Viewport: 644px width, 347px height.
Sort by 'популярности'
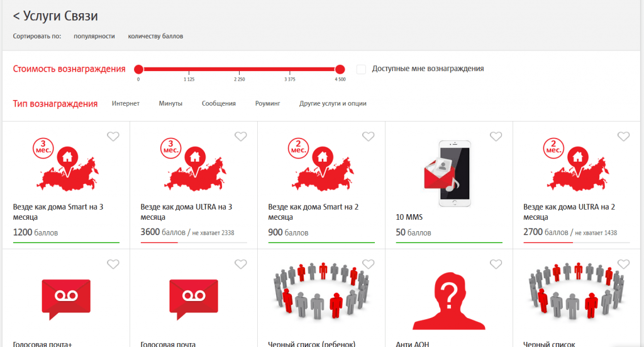point(94,37)
